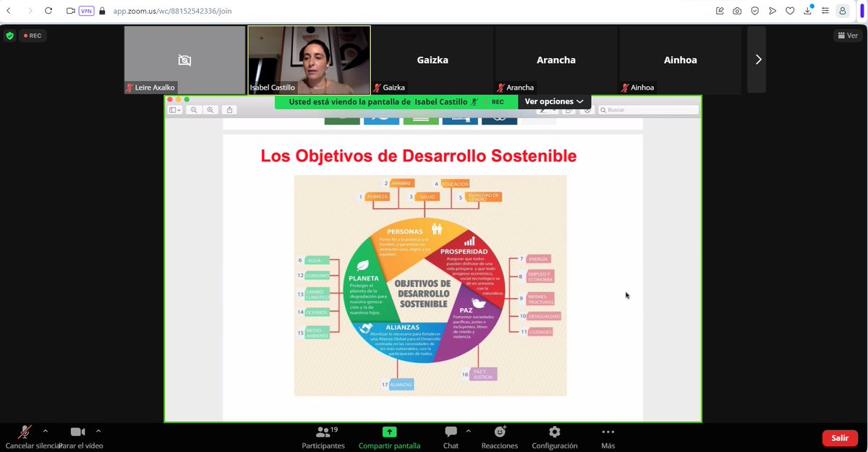Click POBREZA label number 1
The image size is (868, 452).
[x=377, y=197]
